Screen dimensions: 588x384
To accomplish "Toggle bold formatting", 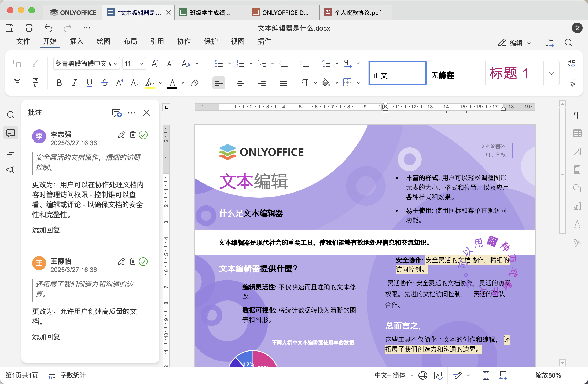I will tap(59, 83).
